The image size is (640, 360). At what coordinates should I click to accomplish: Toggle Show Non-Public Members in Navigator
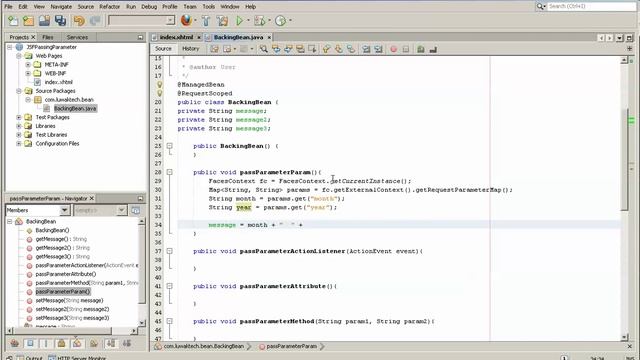(61, 343)
